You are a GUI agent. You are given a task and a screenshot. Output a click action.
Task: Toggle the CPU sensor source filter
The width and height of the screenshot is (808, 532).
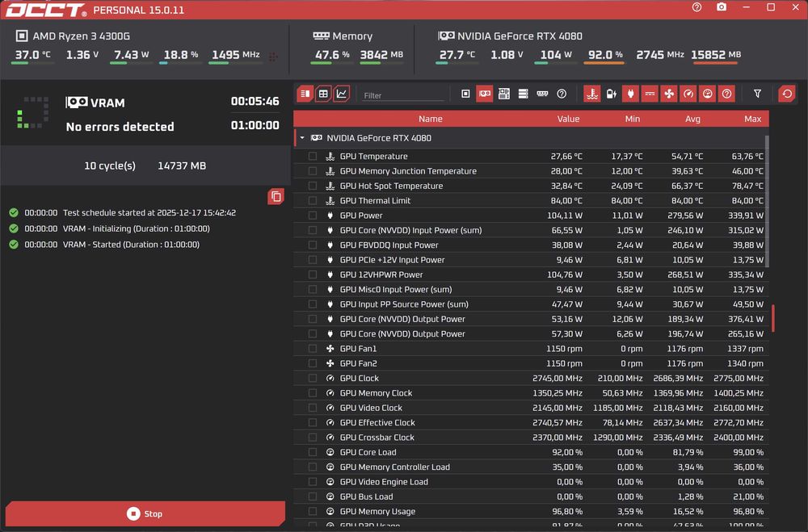[465, 94]
